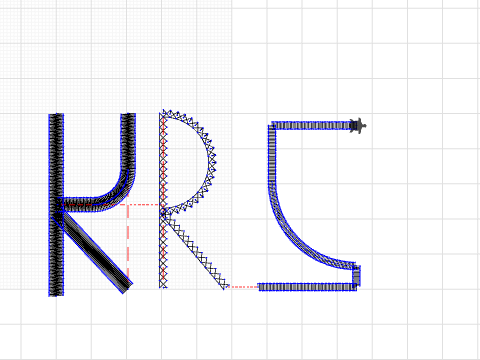Click the horizontal red dashed jump between K and R
This screenshot has width=480, height=360.
143,204
